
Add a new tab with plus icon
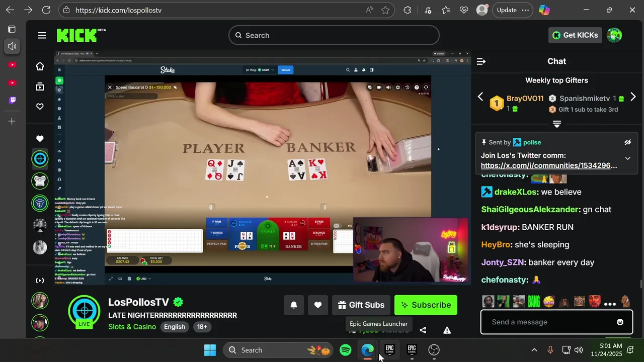coord(12,121)
